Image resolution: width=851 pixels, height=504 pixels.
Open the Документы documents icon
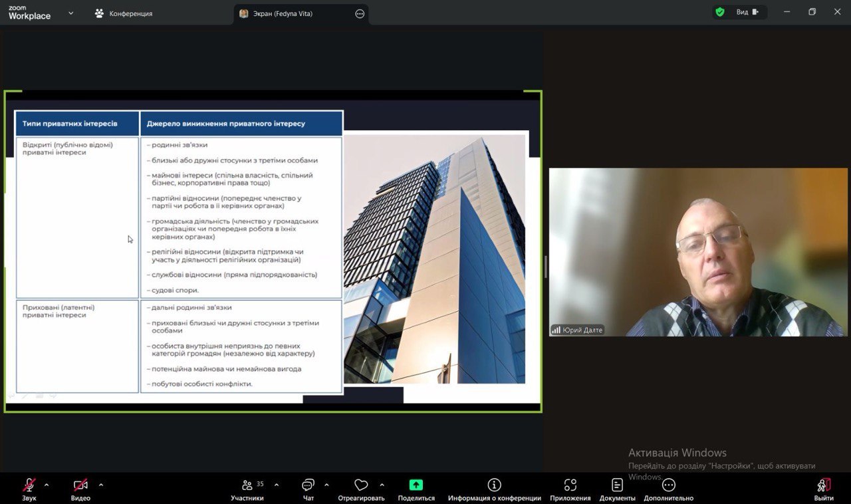[x=617, y=485]
